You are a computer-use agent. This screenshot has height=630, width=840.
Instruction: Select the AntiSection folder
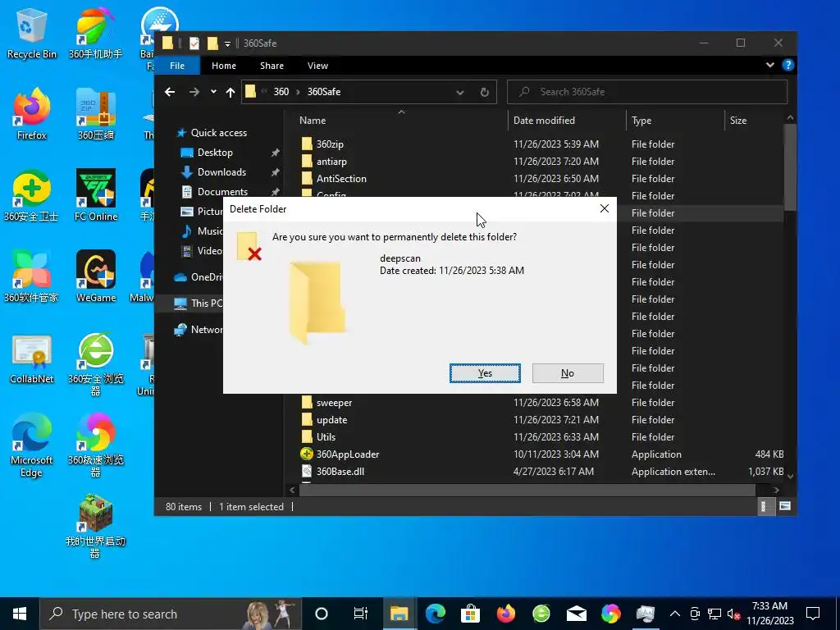[x=341, y=178]
